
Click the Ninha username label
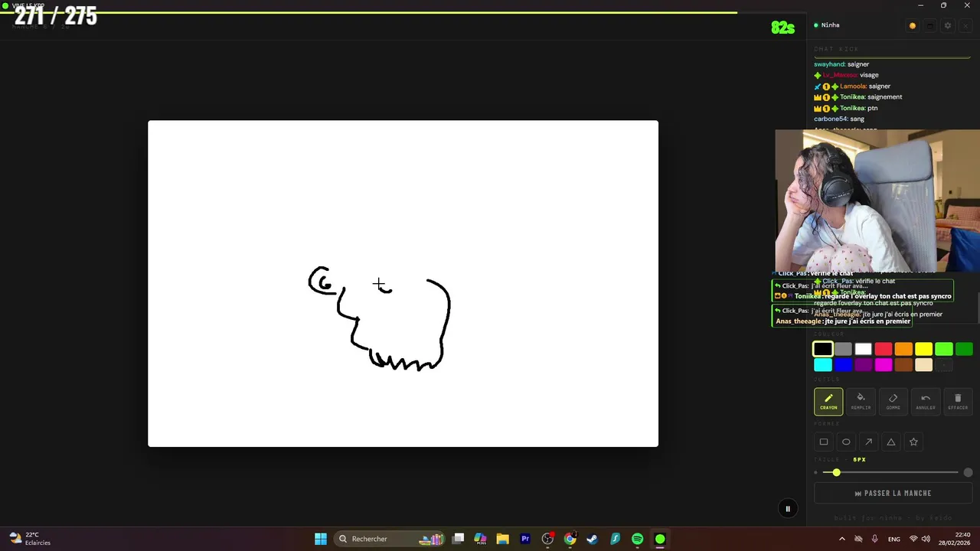pyautogui.click(x=830, y=25)
